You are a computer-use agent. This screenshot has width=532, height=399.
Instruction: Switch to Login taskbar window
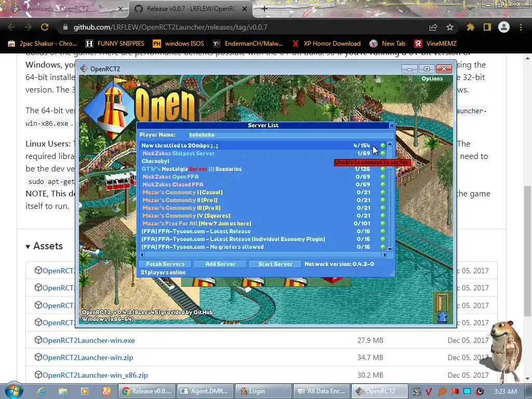point(263,391)
